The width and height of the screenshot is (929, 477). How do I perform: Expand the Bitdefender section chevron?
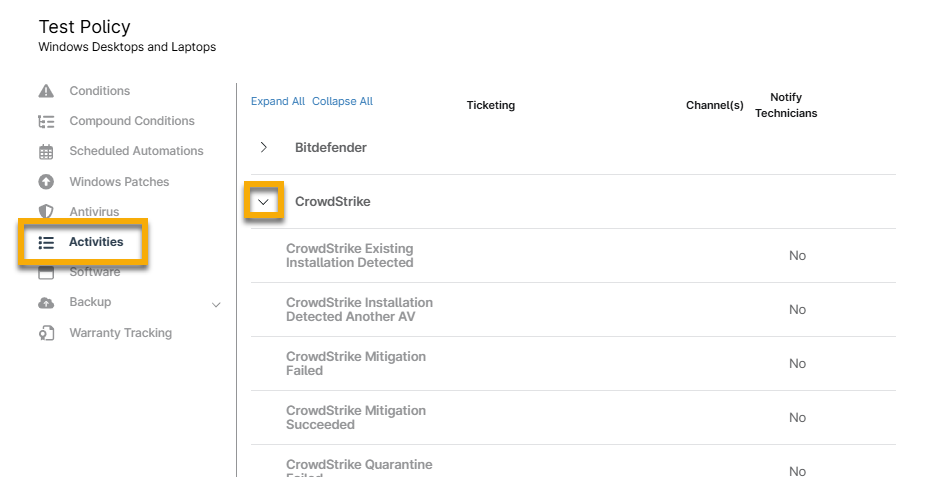264,147
